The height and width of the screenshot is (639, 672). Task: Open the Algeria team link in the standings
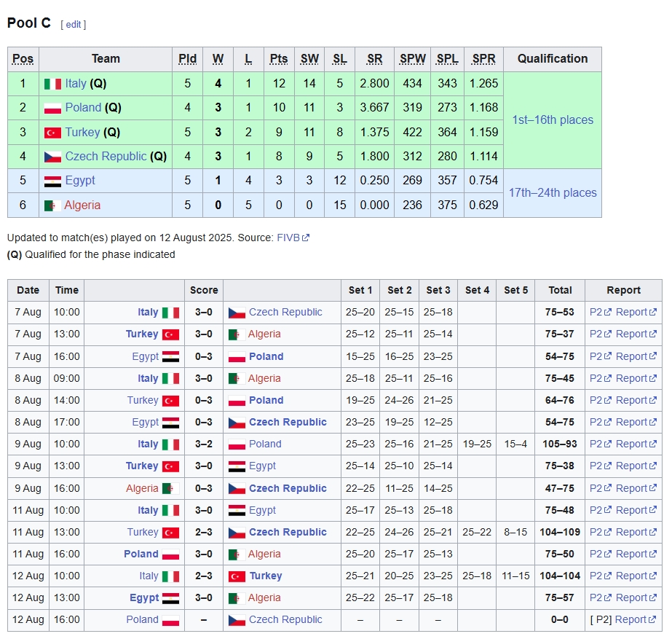click(x=82, y=205)
